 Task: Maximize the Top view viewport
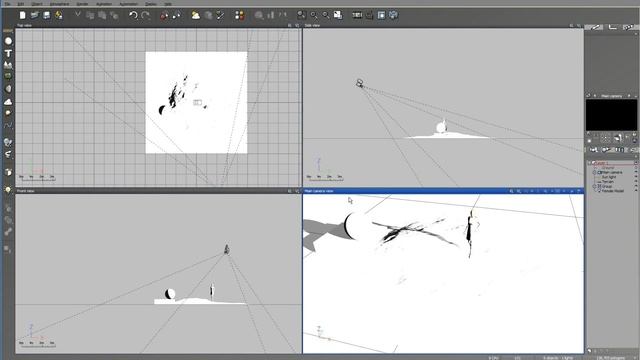click(297, 25)
